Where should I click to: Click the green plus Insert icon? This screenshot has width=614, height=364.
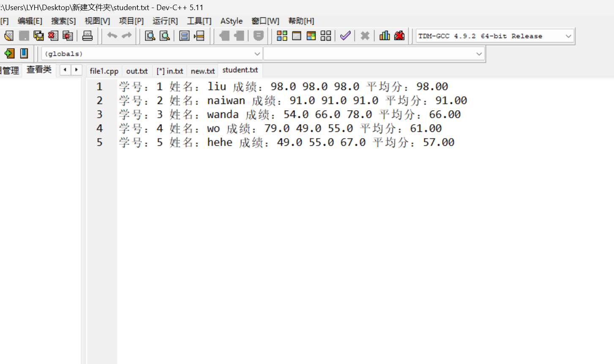9,53
